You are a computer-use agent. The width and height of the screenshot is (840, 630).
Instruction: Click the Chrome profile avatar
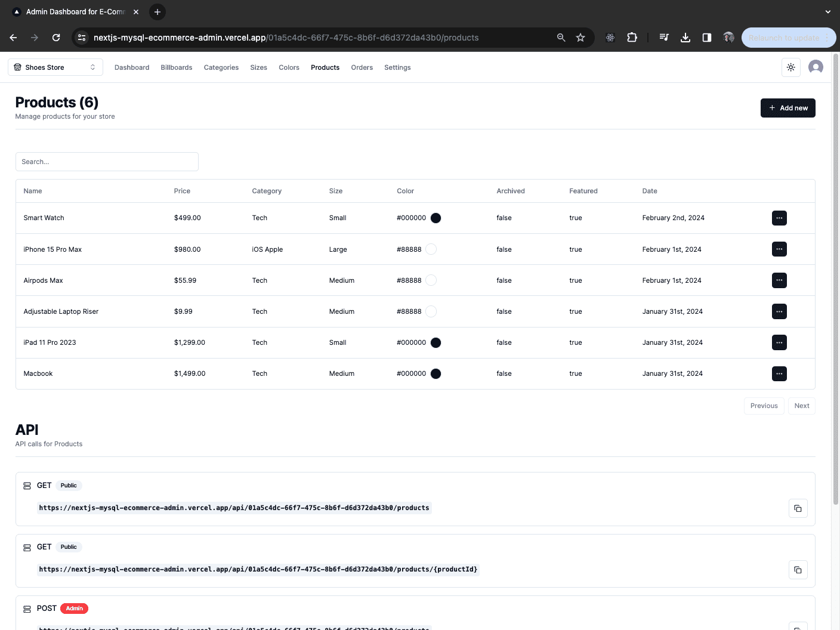click(x=728, y=38)
